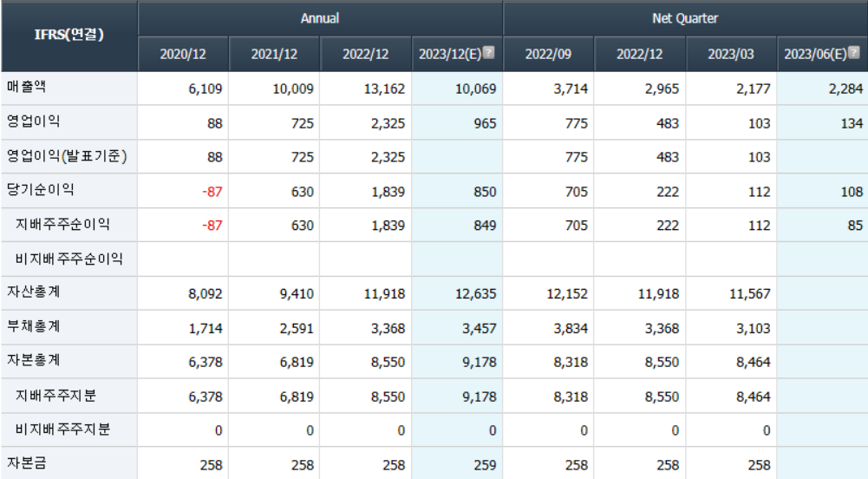Click the 11,567 total assets value
The image size is (868, 479).
click(x=749, y=293)
